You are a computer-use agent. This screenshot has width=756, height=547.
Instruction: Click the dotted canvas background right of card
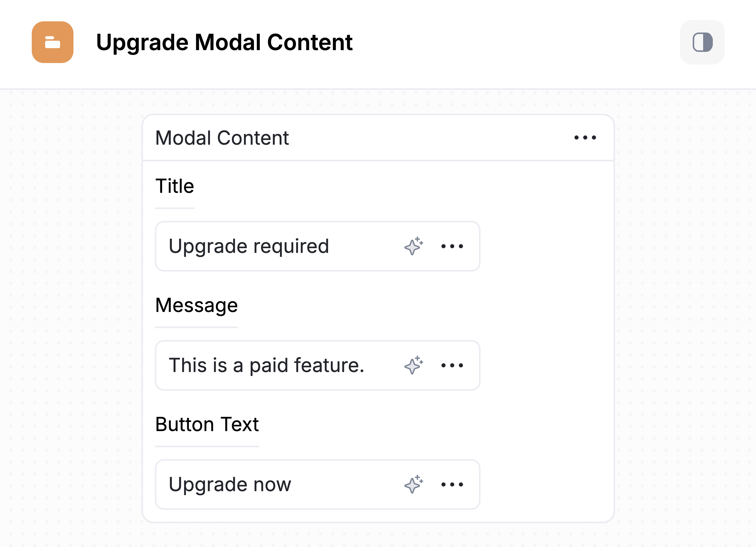[x=683, y=300]
